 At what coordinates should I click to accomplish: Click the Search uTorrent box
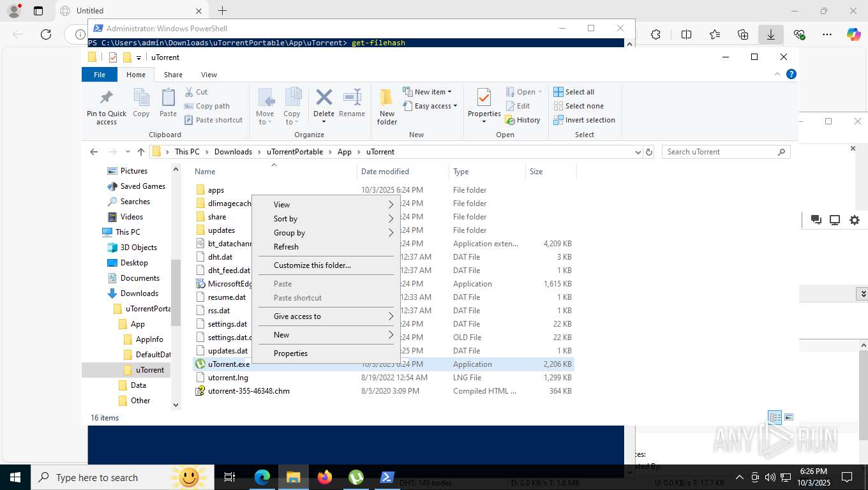click(x=725, y=152)
